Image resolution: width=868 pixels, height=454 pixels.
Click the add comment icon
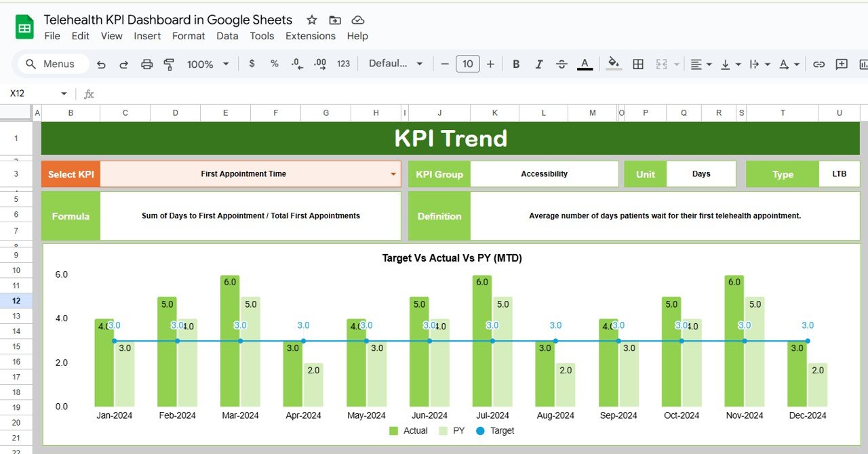click(x=842, y=64)
